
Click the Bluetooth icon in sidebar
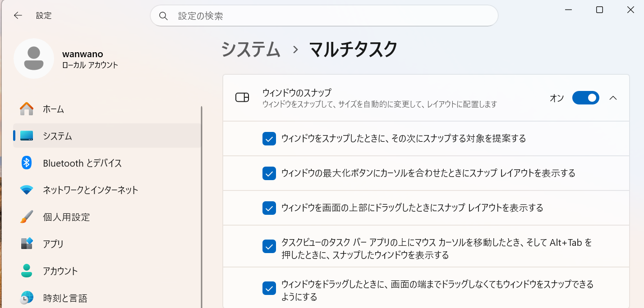pos(27,163)
